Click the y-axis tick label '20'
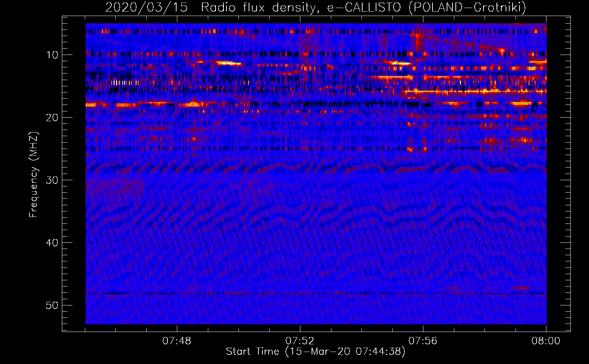The height and width of the screenshot is (364, 589). (52, 118)
